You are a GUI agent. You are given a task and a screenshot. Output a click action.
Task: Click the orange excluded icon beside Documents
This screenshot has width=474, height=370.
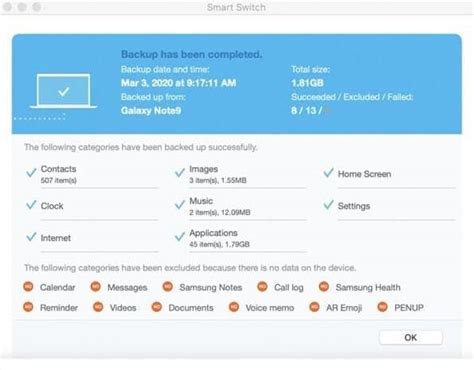(x=157, y=307)
